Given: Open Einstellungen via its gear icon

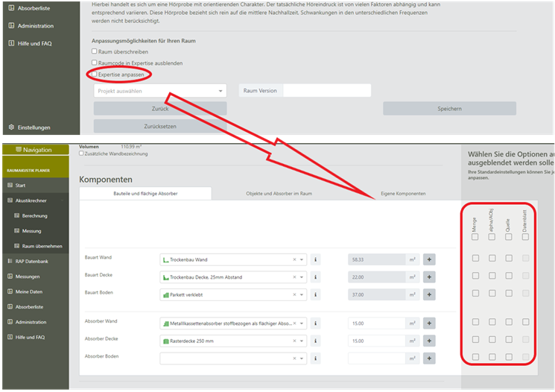Looking at the screenshot, I should 11,127.
